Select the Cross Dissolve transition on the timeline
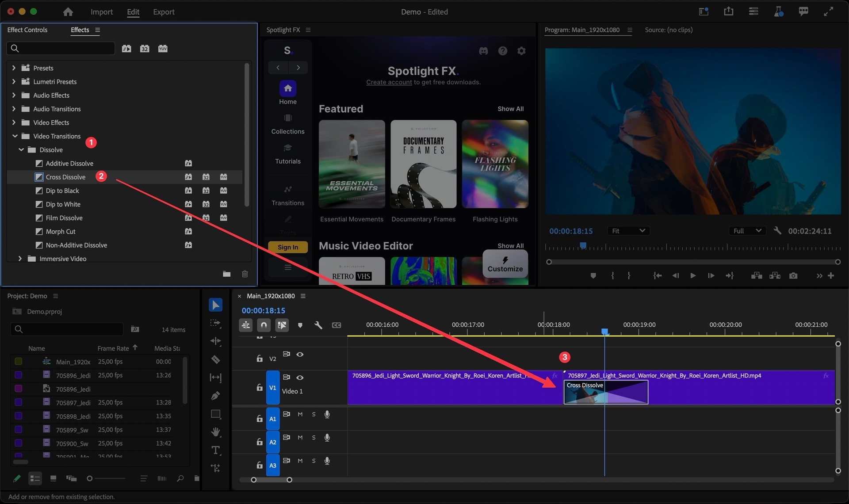This screenshot has height=504, width=849. (605, 392)
